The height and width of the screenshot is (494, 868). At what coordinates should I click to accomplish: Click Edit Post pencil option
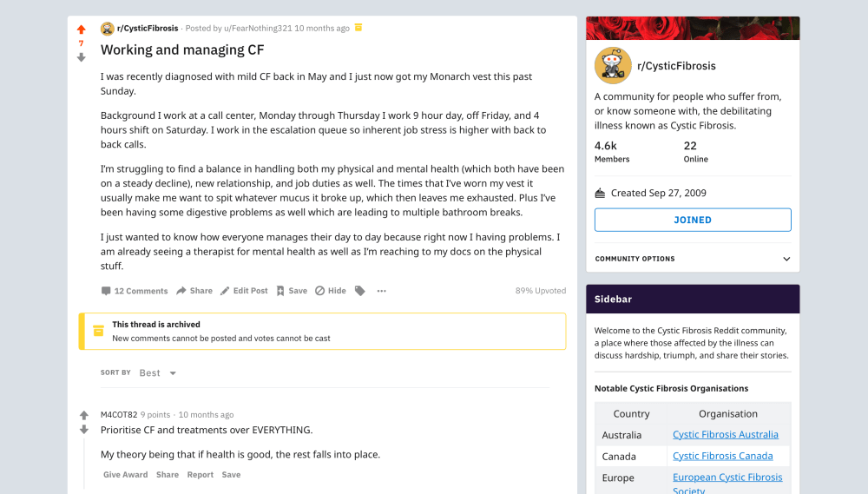pyautogui.click(x=244, y=291)
